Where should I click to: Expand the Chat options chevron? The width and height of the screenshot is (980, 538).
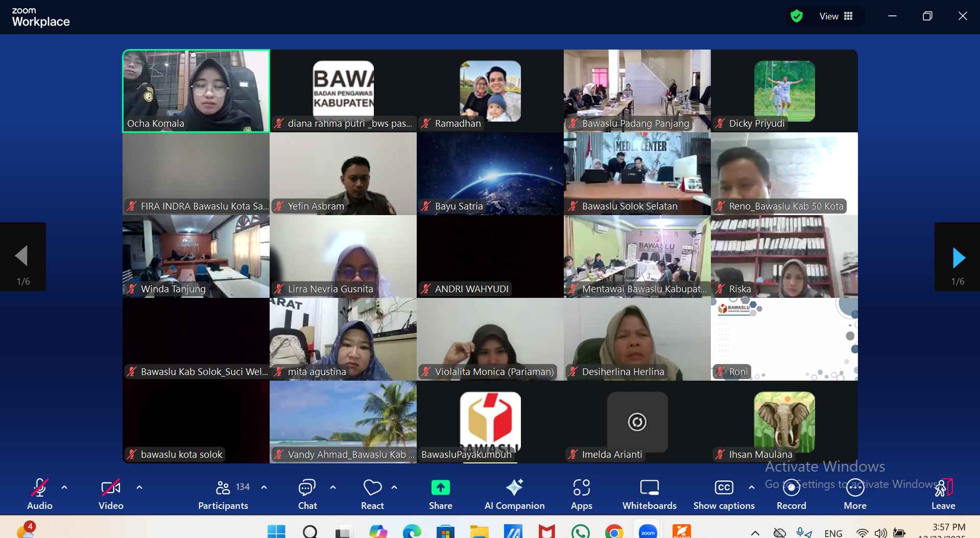click(333, 488)
